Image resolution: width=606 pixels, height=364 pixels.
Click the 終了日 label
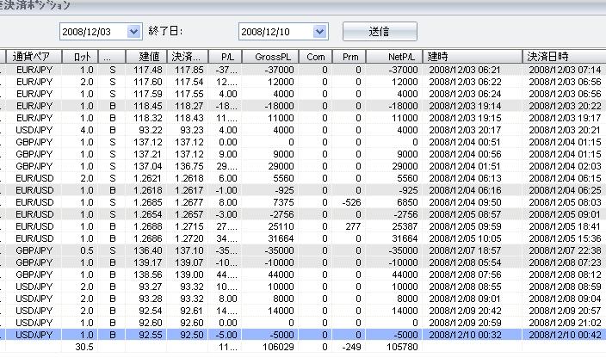(x=165, y=31)
